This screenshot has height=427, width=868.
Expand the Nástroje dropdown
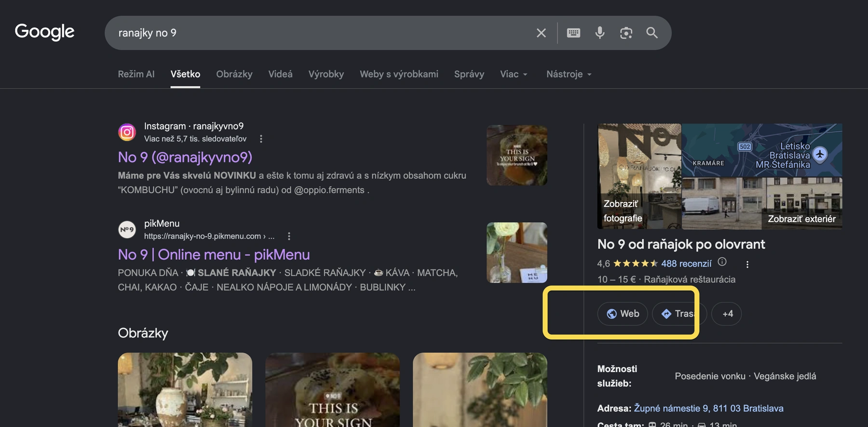pos(569,74)
